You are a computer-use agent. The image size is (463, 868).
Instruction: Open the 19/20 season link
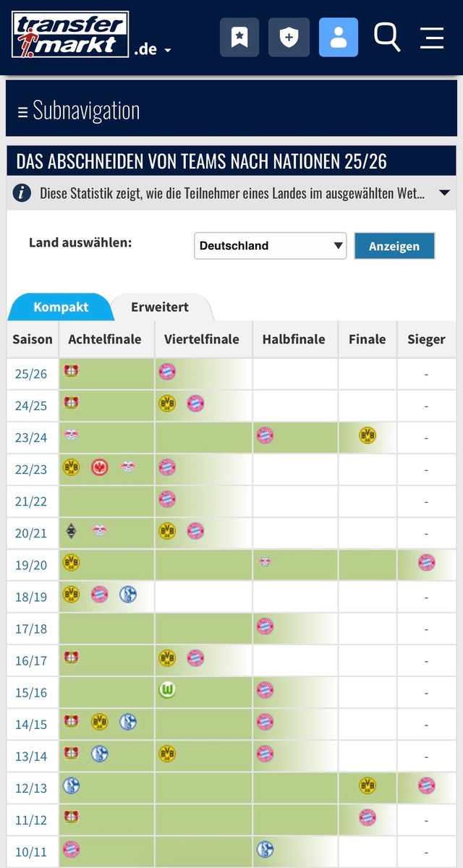pos(31,565)
